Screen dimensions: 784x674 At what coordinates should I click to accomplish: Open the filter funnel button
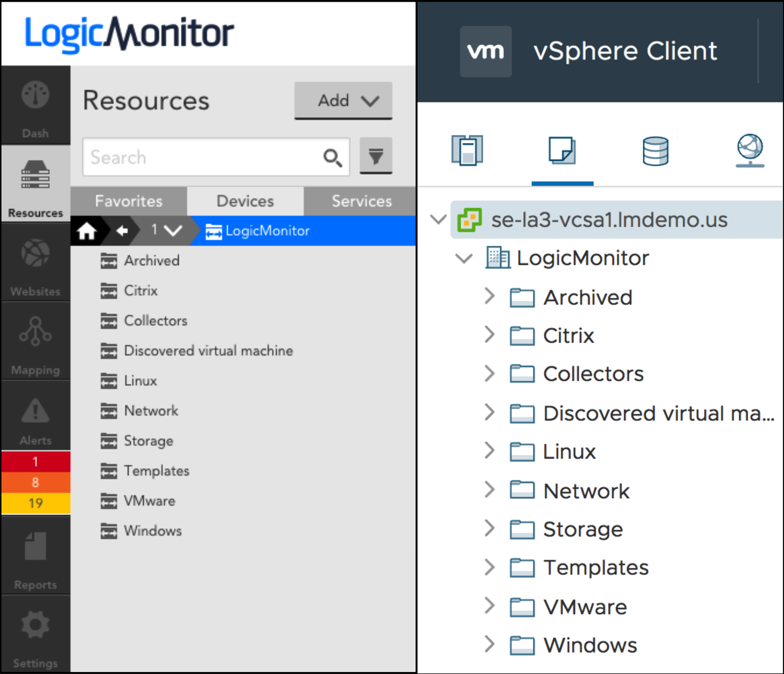click(376, 156)
